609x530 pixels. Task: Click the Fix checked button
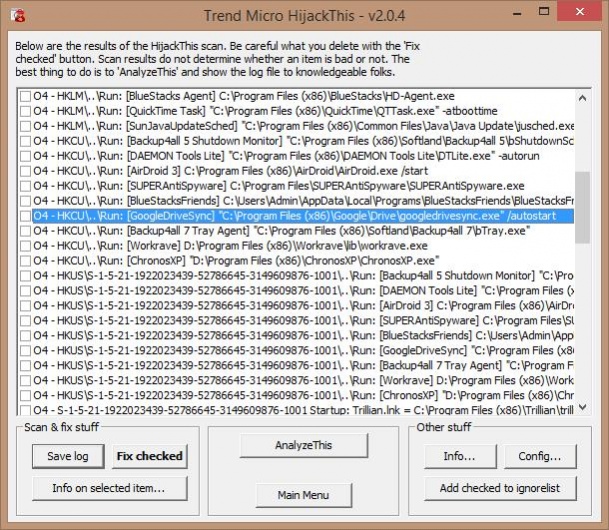tap(150, 456)
